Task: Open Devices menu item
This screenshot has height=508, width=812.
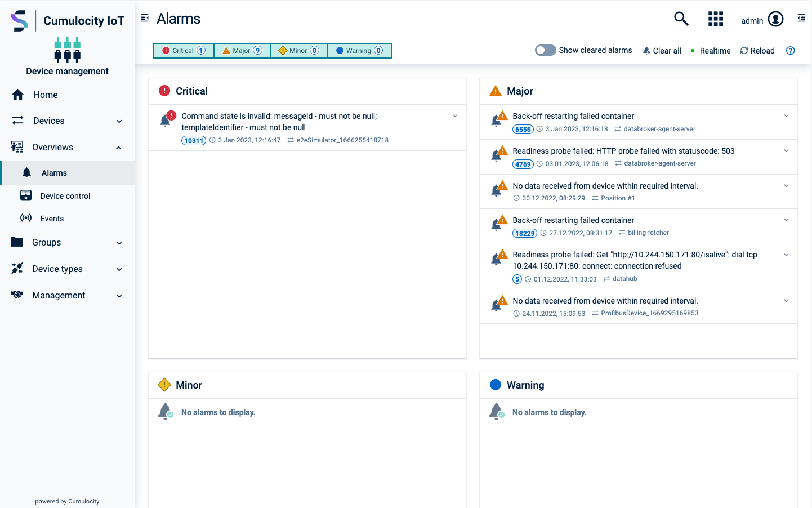Action: point(68,121)
